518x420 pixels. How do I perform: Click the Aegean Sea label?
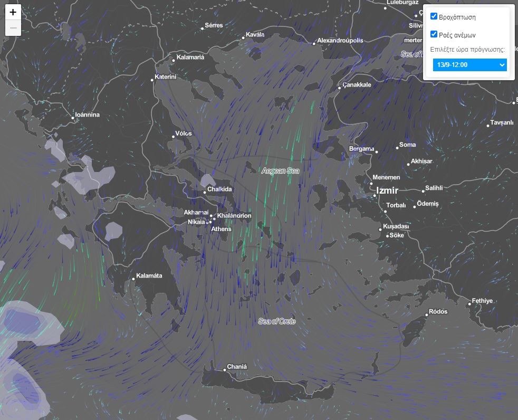click(280, 171)
